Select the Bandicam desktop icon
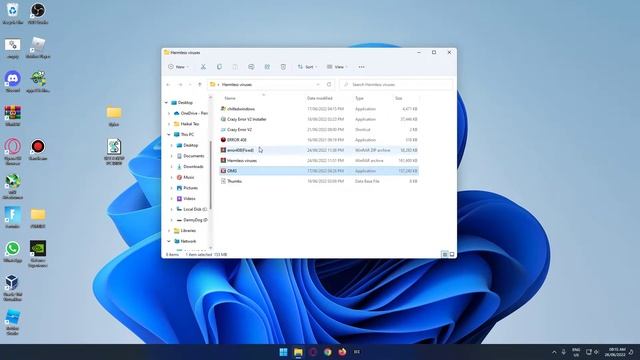The height and width of the screenshot is (360, 640). point(38,149)
